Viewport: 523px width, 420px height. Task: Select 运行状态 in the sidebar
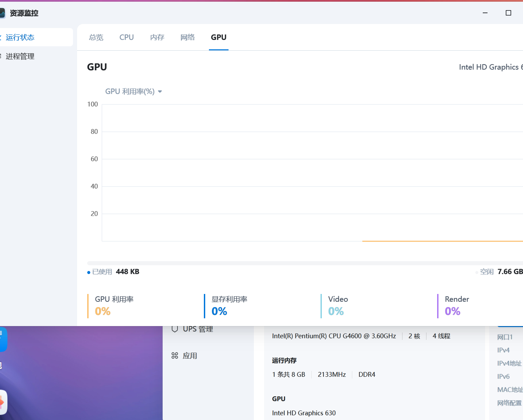click(37, 37)
